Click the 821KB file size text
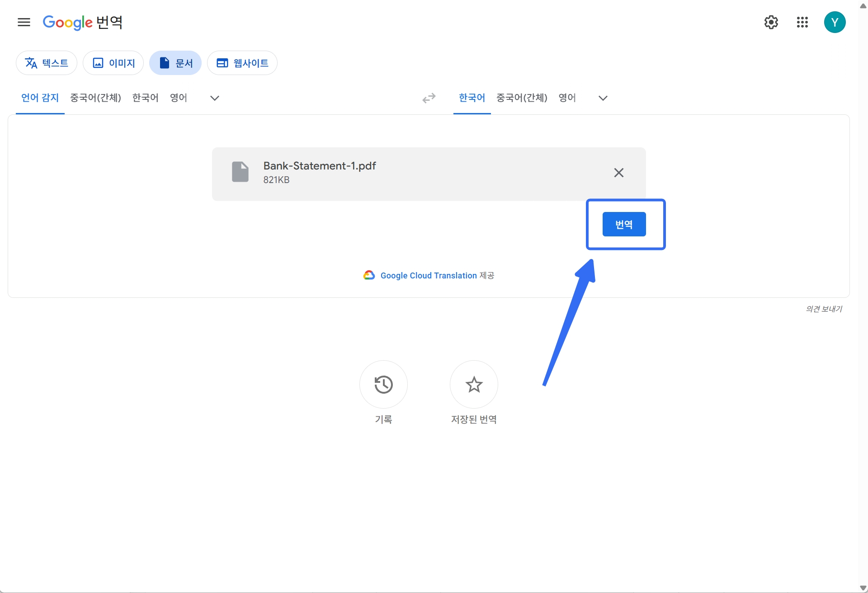The height and width of the screenshot is (593, 868). click(277, 180)
